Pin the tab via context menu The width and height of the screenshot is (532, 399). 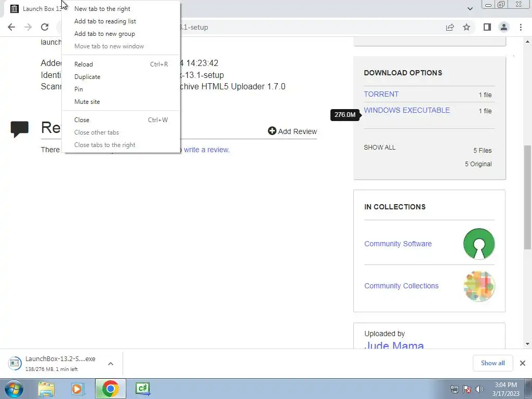point(121,89)
